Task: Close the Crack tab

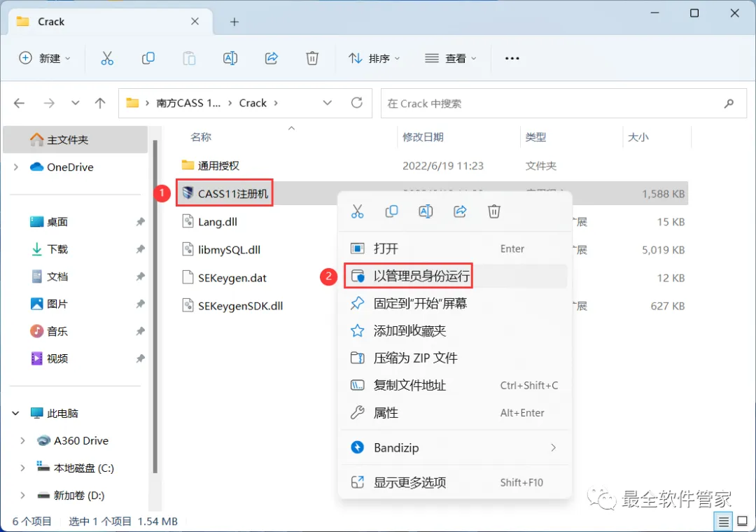Action: (195, 21)
